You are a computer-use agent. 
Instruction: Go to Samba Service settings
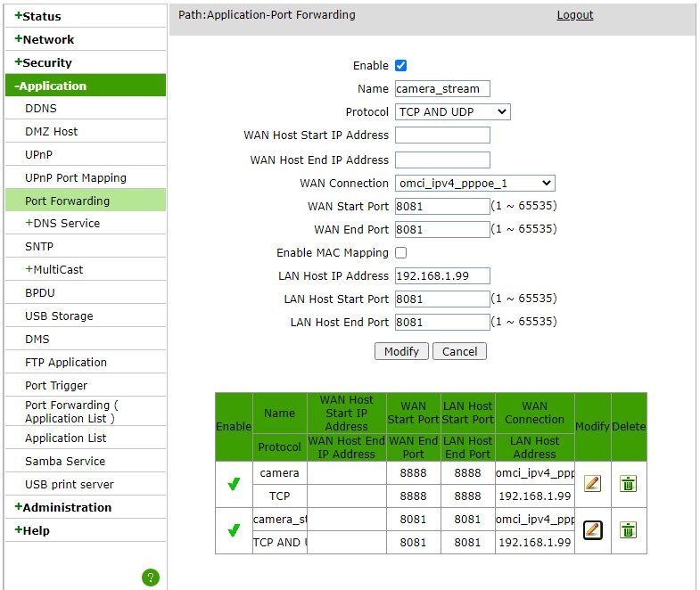point(65,461)
